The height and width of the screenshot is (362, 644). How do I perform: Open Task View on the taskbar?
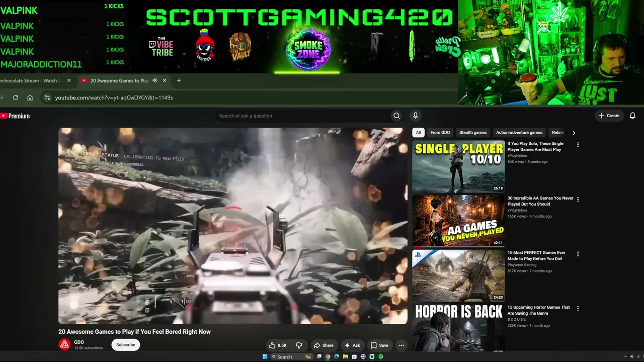[x=319, y=356]
